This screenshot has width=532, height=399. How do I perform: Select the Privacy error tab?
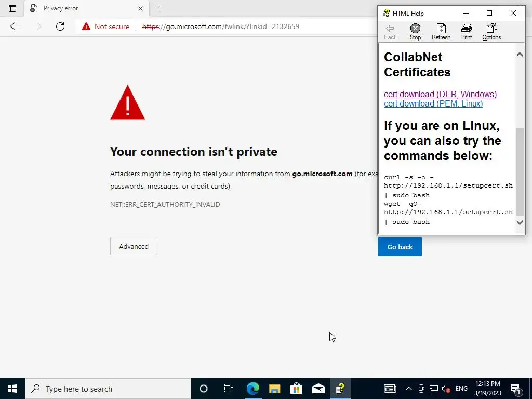point(86,8)
